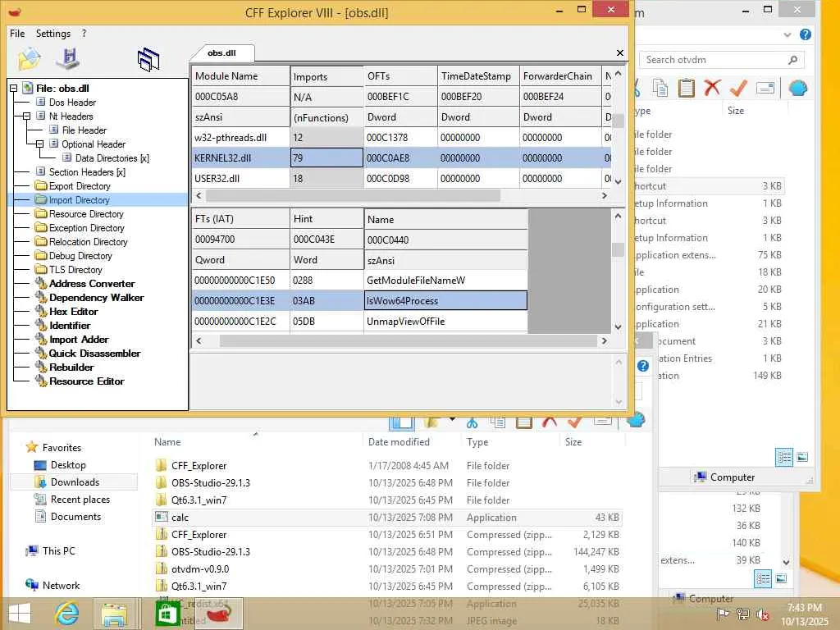Click the multiple windows toolbar icon
840x630 pixels.
148,59
